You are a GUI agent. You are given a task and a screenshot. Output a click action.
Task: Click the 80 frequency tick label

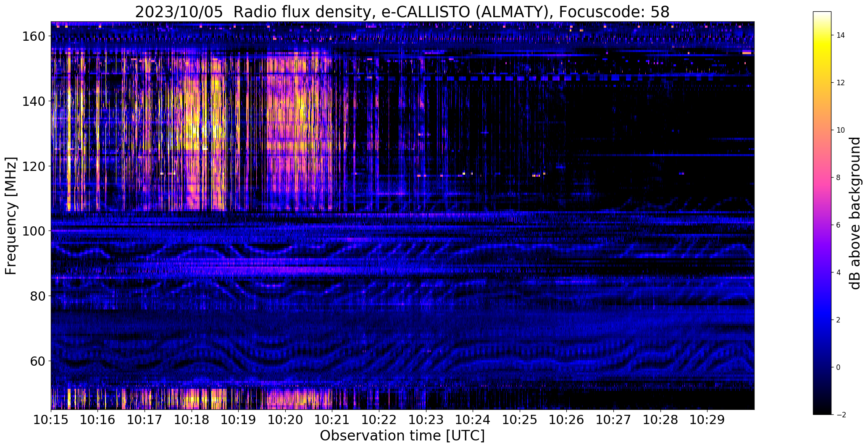tap(37, 296)
